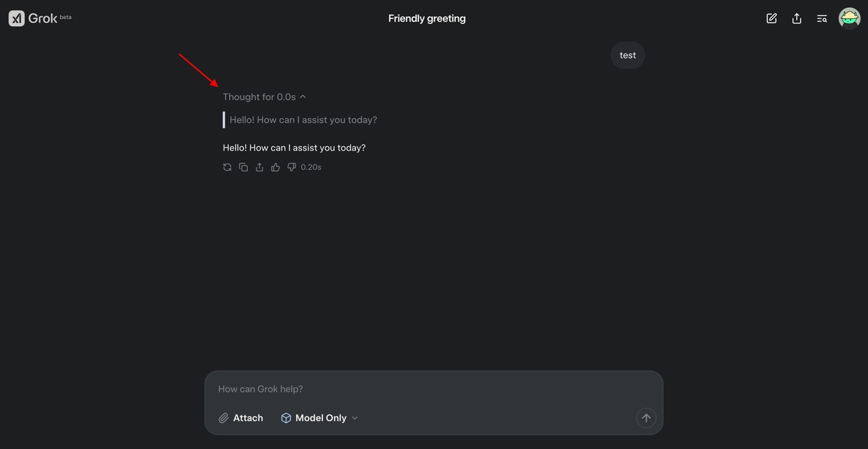The image size is (868, 449).
Task: Click the "Friendly greeting" conversation title
Action: tap(427, 19)
